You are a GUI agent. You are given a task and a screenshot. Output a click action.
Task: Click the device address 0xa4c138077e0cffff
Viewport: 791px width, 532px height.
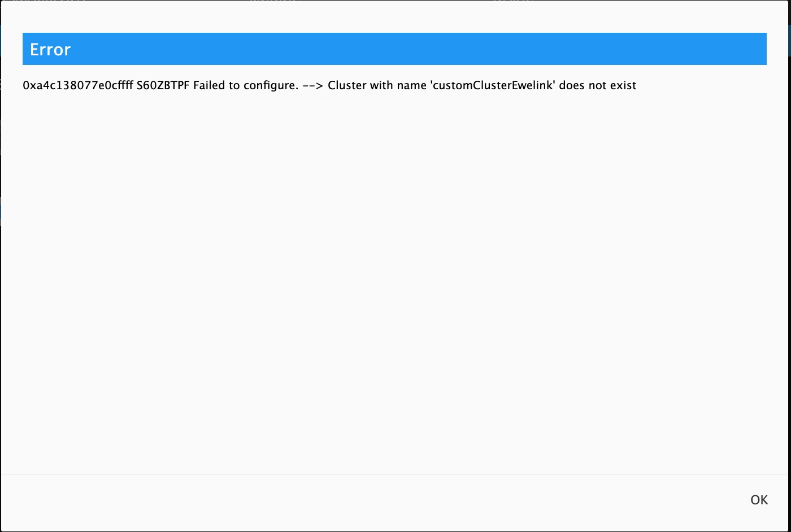(x=78, y=86)
